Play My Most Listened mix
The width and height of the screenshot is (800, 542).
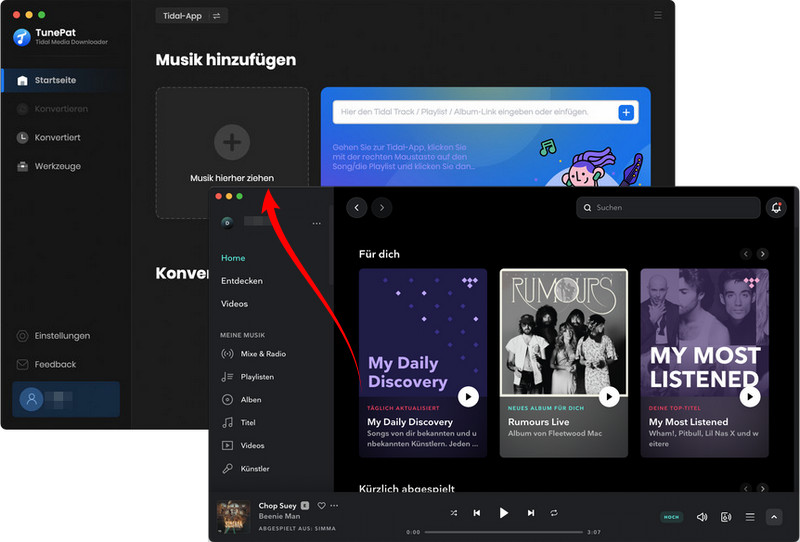pyautogui.click(x=749, y=397)
